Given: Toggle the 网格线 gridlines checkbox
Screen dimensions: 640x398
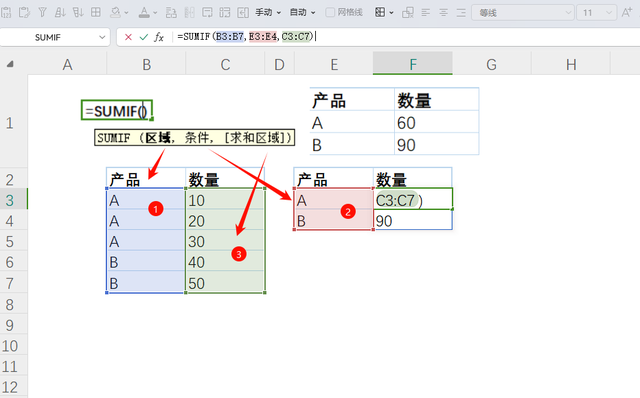Looking at the screenshot, I should tap(330, 13).
